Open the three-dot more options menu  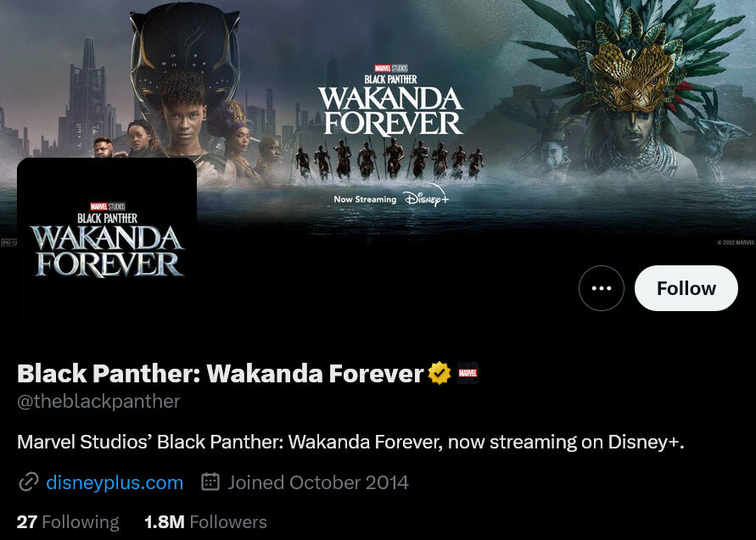pos(602,288)
